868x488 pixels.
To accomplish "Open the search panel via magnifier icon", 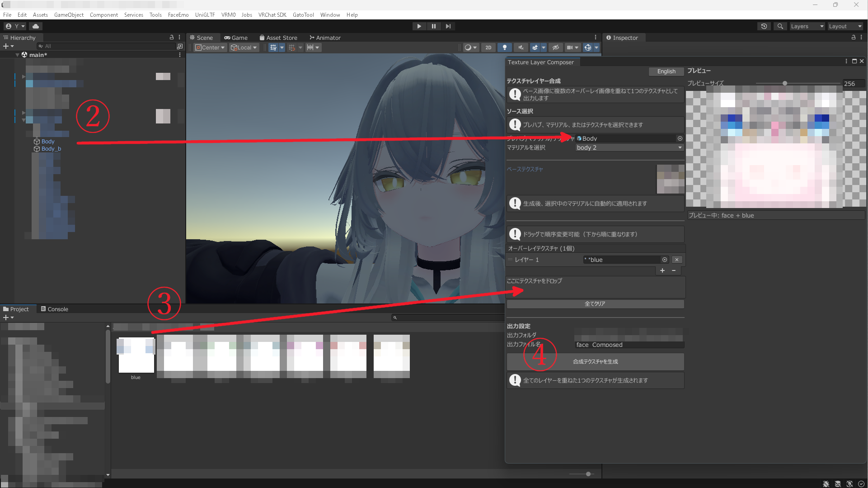I will (x=780, y=26).
